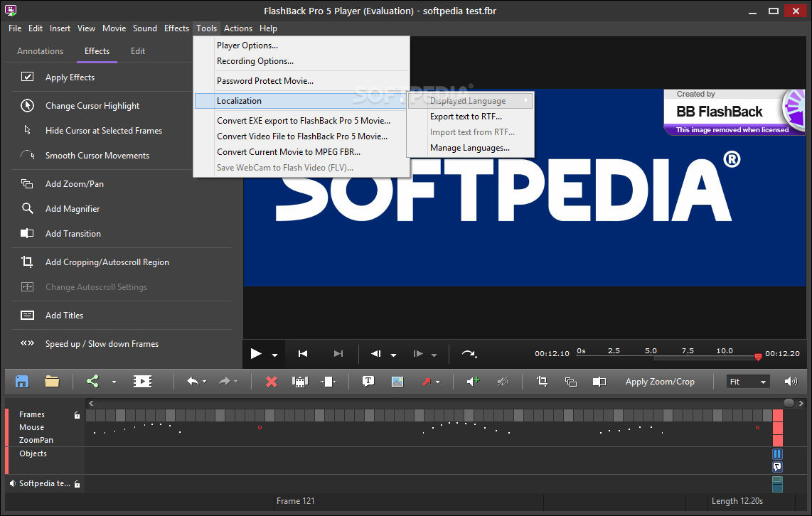Click the add sound speaker icon

pyautogui.click(x=472, y=382)
